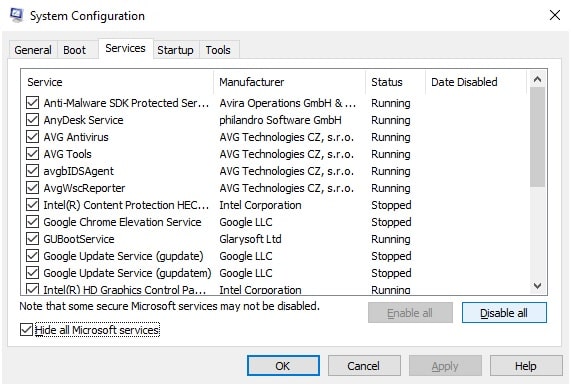This screenshot has width=571, height=386.
Task: Click the Date Disabled column header
Action: pyautogui.click(x=476, y=82)
